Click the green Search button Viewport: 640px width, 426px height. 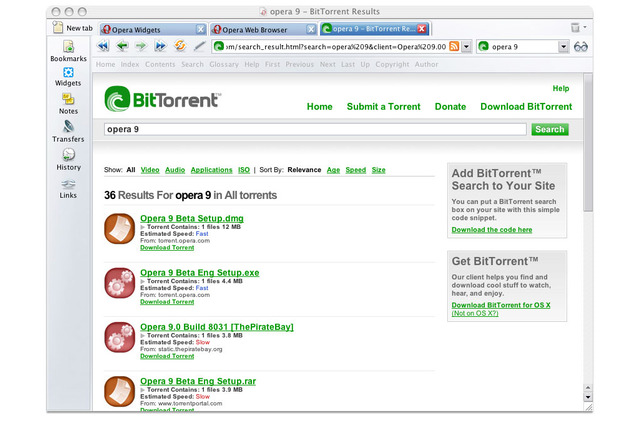[550, 129]
